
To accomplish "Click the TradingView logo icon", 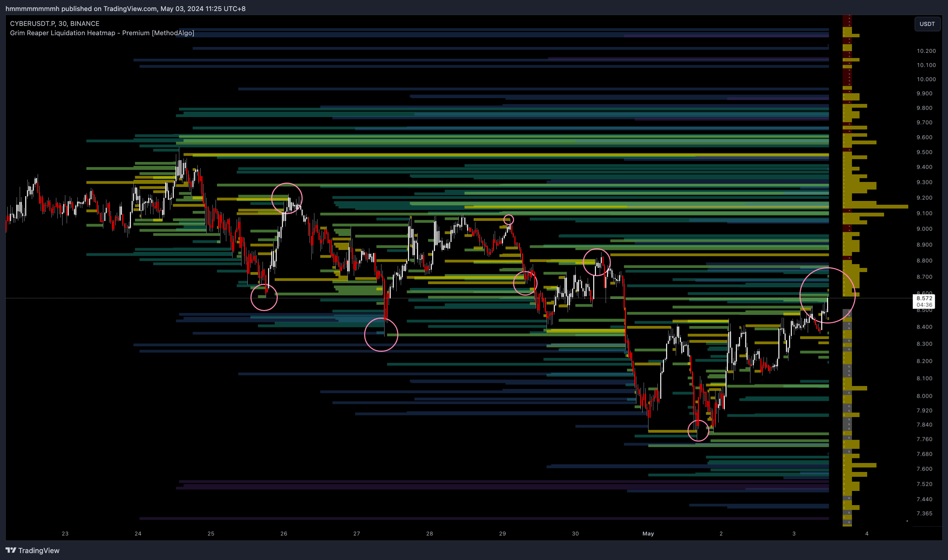I will [x=11, y=550].
